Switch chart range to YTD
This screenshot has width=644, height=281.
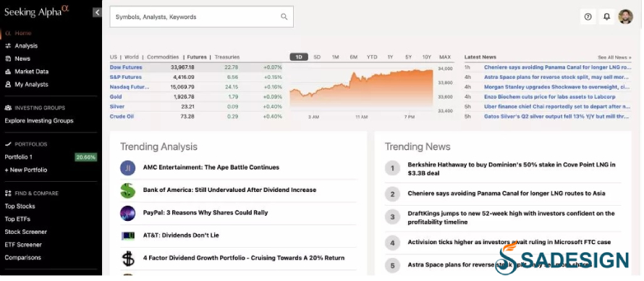pos(372,57)
